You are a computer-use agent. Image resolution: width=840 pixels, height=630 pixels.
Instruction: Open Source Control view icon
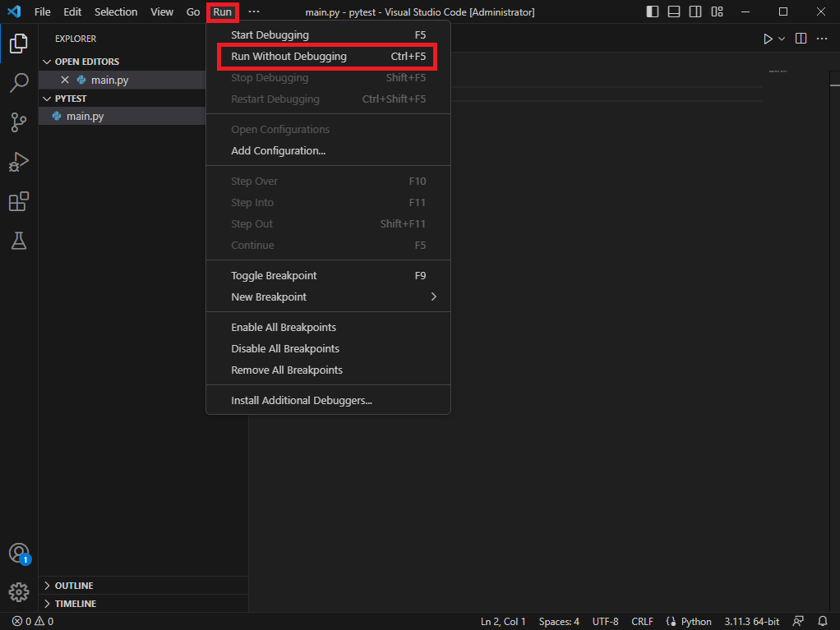point(19,122)
